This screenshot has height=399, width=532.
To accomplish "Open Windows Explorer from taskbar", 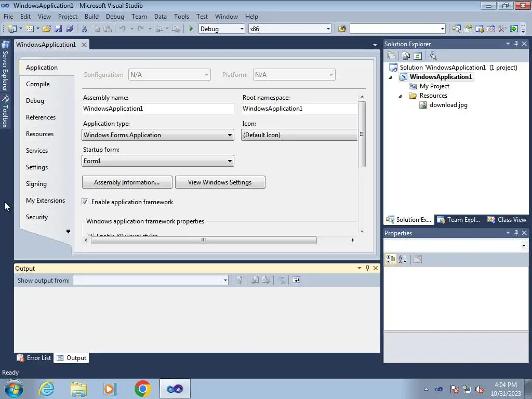I will click(78, 389).
